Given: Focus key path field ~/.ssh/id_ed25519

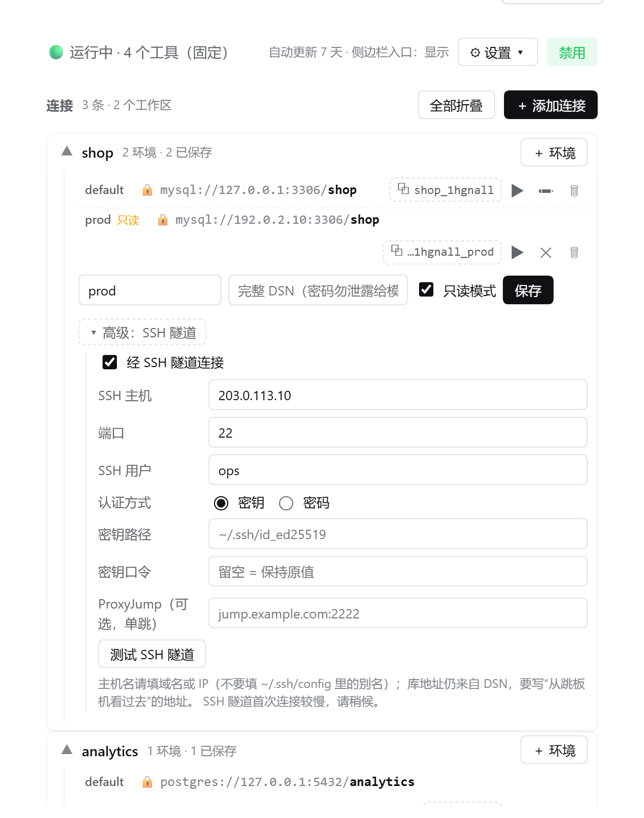Looking at the screenshot, I should [x=398, y=534].
